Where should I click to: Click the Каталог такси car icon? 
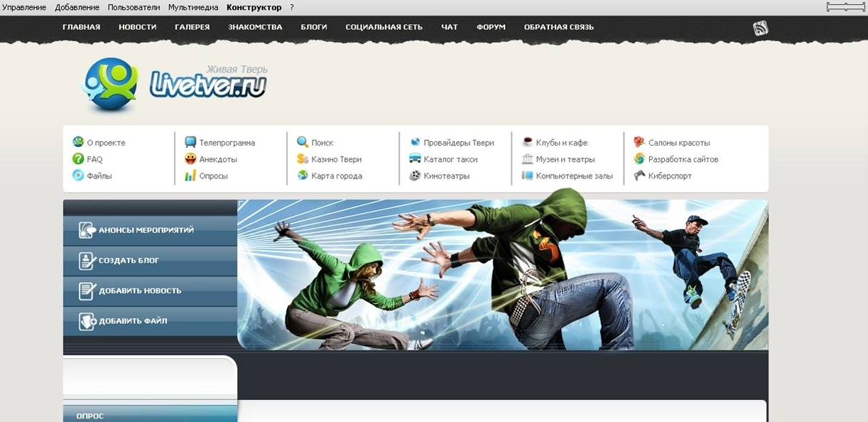click(415, 159)
